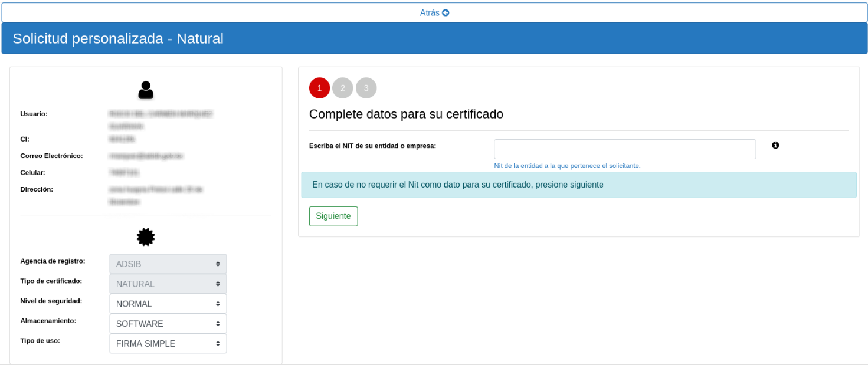868x368 pixels.
Task: Click 'Complete datos para su certificado' heading
Action: pyautogui.click(x=406, y=114)
